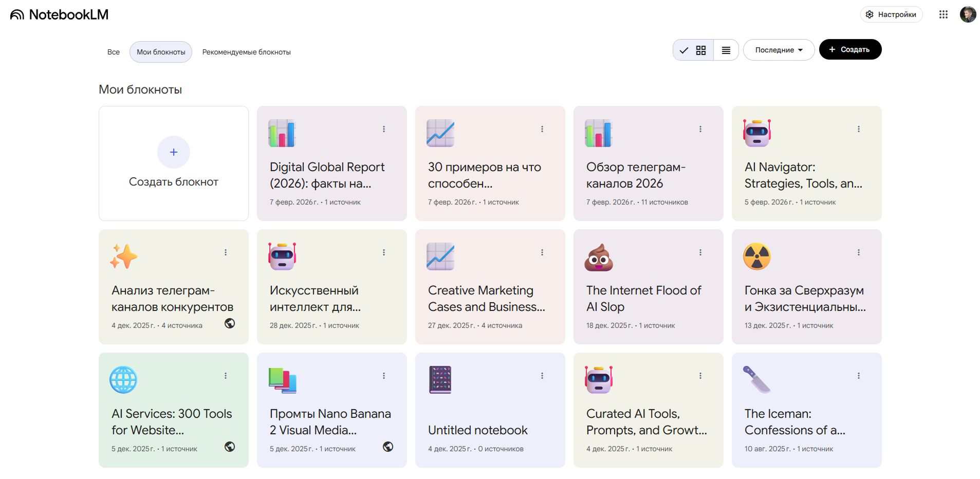The width and height of the screenshot is (980, 479).
Task: Open The Iceman: Confessions notebook card
Action: (794, 422)
